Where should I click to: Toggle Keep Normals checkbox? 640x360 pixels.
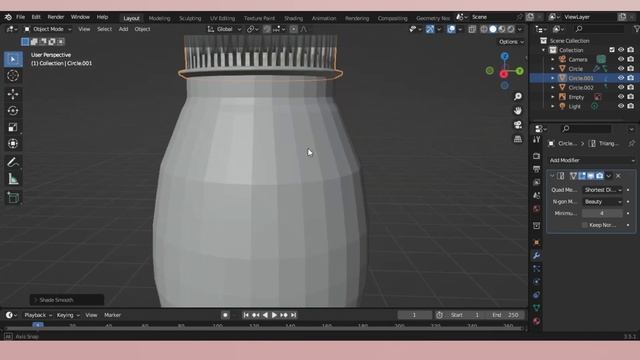(584, 225)
